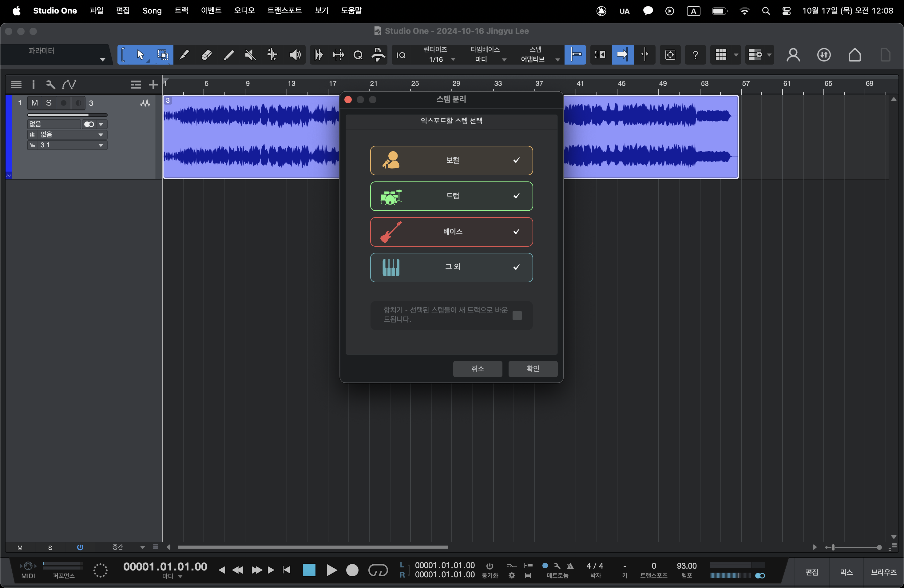This screenshot has height=588, width=904.
Task: Open the user account icon
Action: coord(793,55)
